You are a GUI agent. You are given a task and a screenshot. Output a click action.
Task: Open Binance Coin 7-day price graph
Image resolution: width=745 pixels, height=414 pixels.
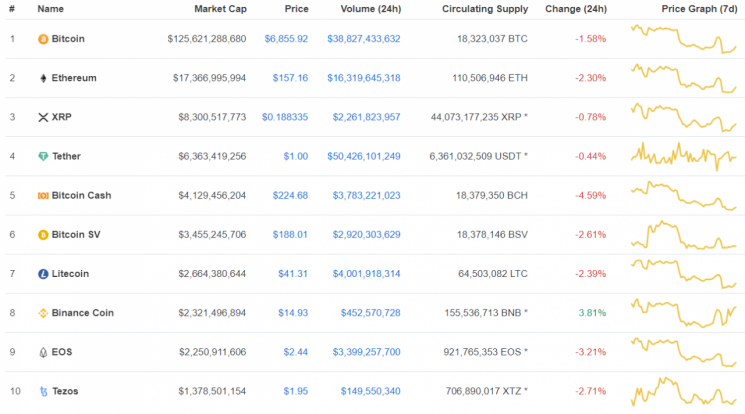[x=684, y=313]
